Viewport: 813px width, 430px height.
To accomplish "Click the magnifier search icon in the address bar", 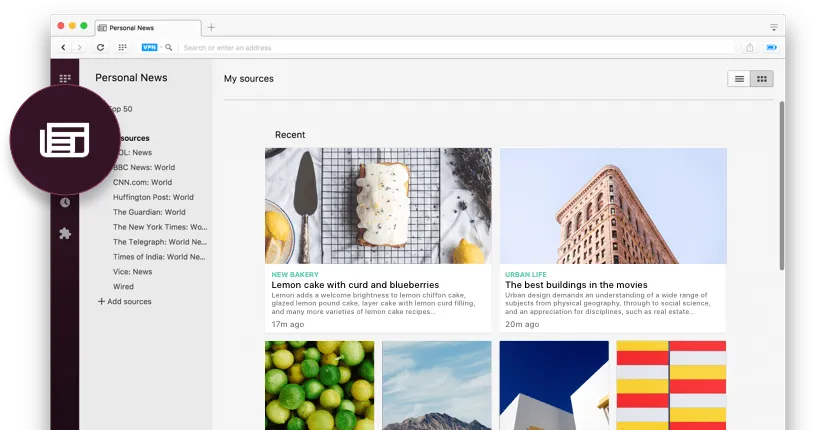I will click(169, 47).
